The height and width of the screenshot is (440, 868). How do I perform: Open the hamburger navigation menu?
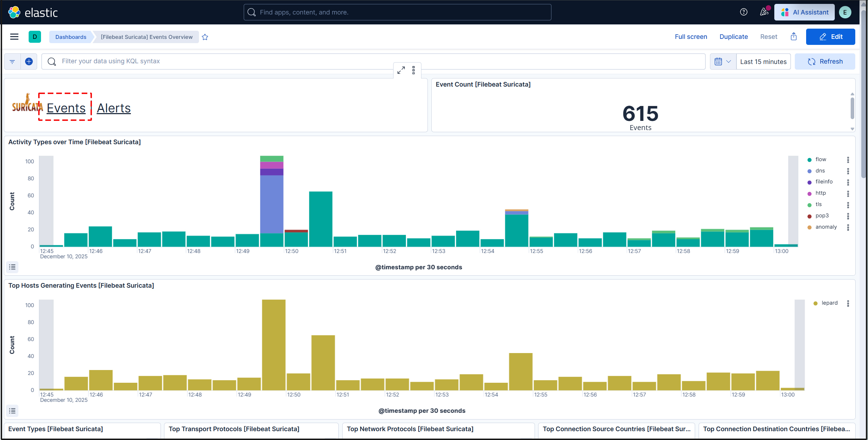[x=14, y=37]
